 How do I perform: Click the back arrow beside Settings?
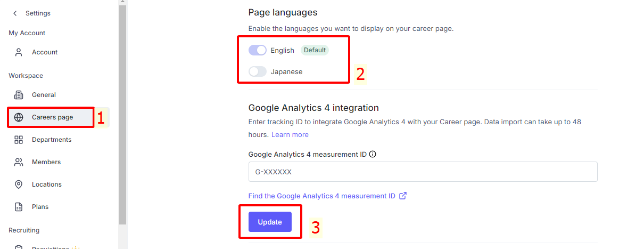[x=15, y=13]
